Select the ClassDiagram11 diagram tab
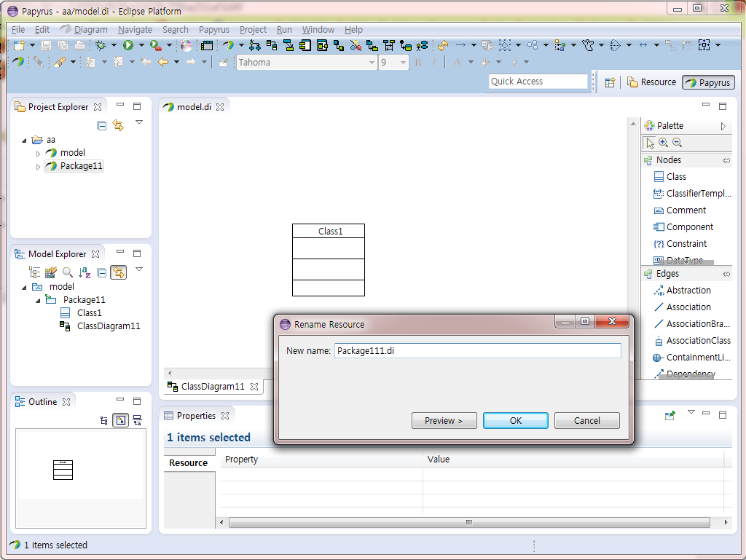This screenshot has width=746, height=560. coord(213,387)
